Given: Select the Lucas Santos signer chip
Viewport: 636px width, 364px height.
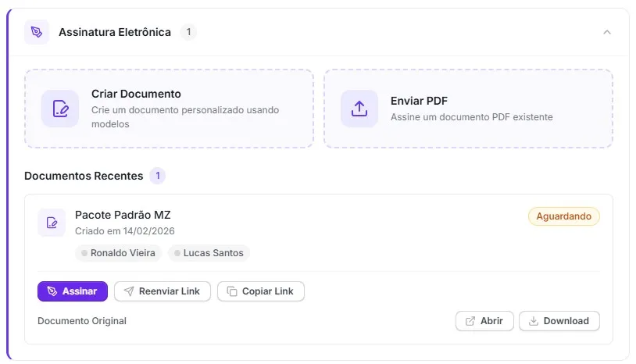Looking at the screenshot, I should pyautogui.click(x=209, y=253).
